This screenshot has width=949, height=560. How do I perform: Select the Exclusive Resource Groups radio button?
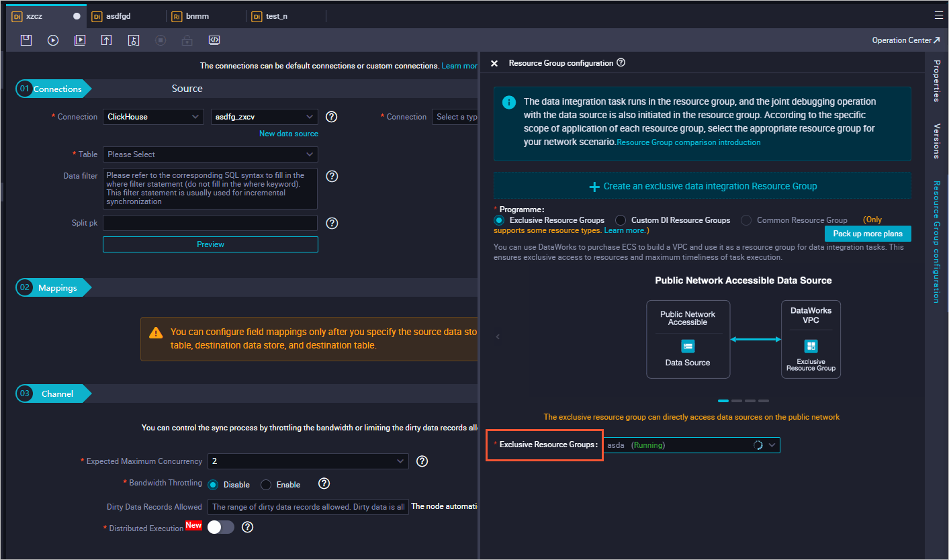[x=499, y=220]
